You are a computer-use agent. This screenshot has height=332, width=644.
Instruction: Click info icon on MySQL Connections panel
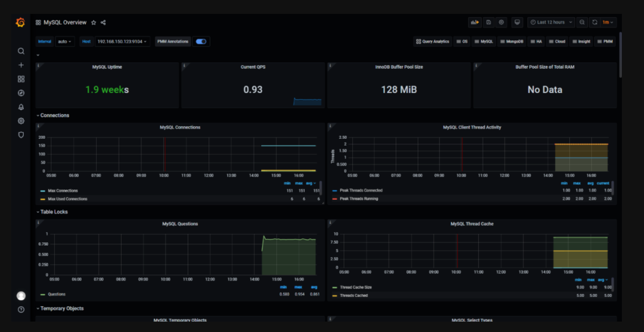tap(38, 126)
